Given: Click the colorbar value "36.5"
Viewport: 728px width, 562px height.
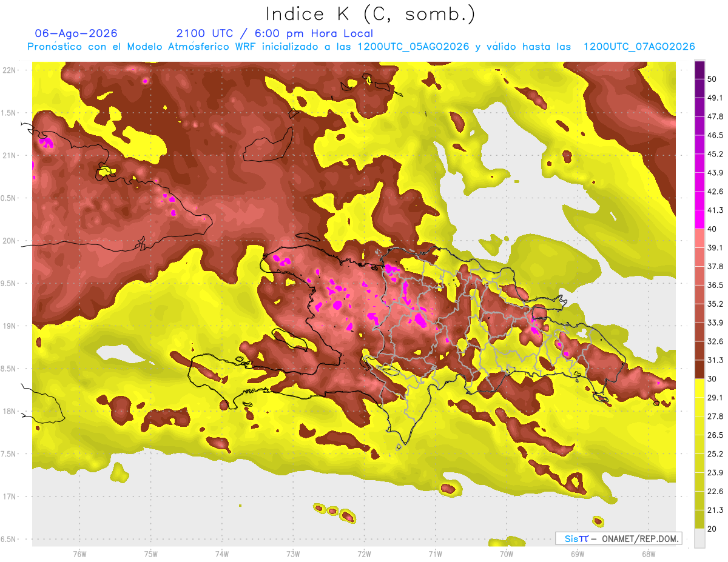Looking at the screenshot, I should pyautogui.click(x=715, y=285).
